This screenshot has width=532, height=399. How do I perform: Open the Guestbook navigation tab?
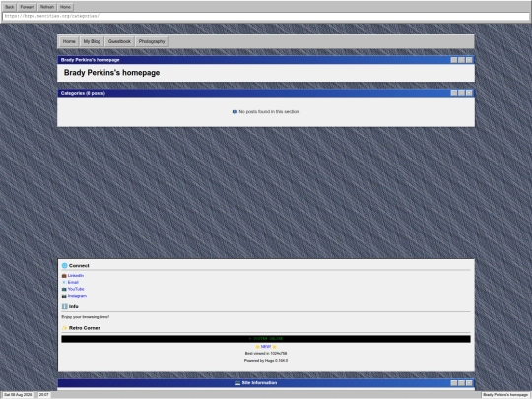click(x=119, y=41)
